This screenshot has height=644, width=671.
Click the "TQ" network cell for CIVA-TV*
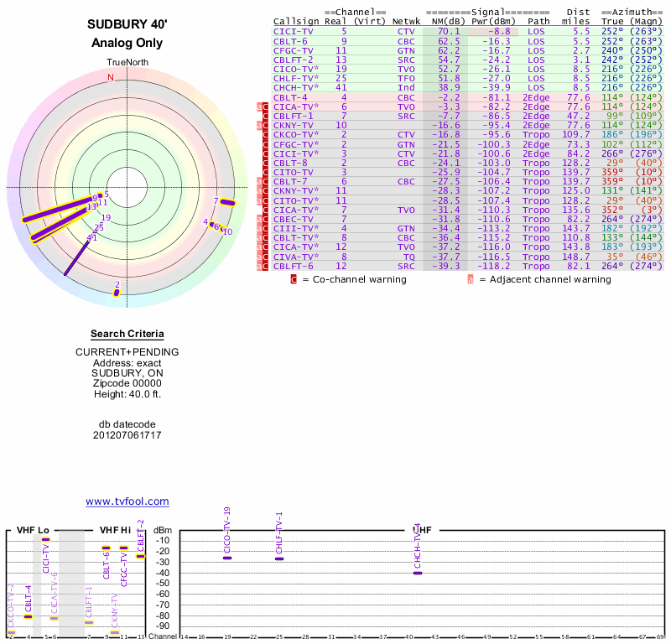409,257
